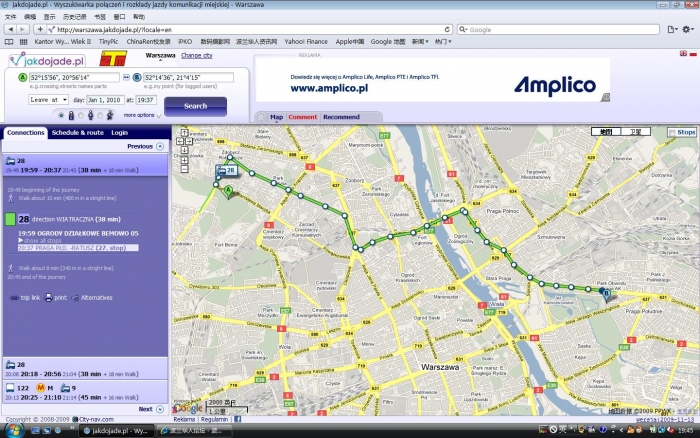Viewport: 700px width, 438px height.
Task: Expand the second tram 28 connection 20:18 - 20:56
Action: tap(85, 369)
